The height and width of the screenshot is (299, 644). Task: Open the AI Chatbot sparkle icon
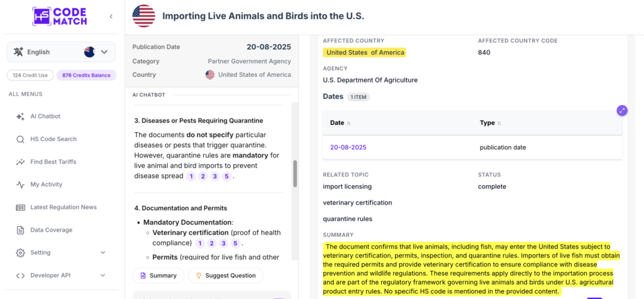[x=20, y=116]
